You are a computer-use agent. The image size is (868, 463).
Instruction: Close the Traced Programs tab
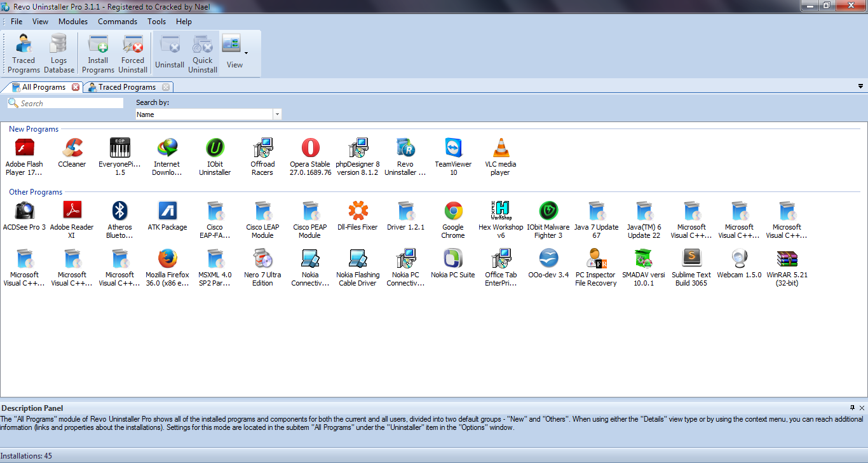coord(166,87)
